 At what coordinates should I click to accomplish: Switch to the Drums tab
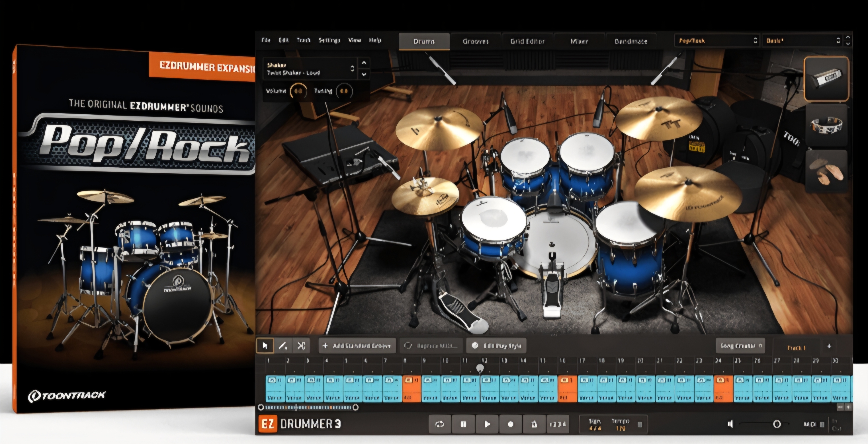coord(424,42)
